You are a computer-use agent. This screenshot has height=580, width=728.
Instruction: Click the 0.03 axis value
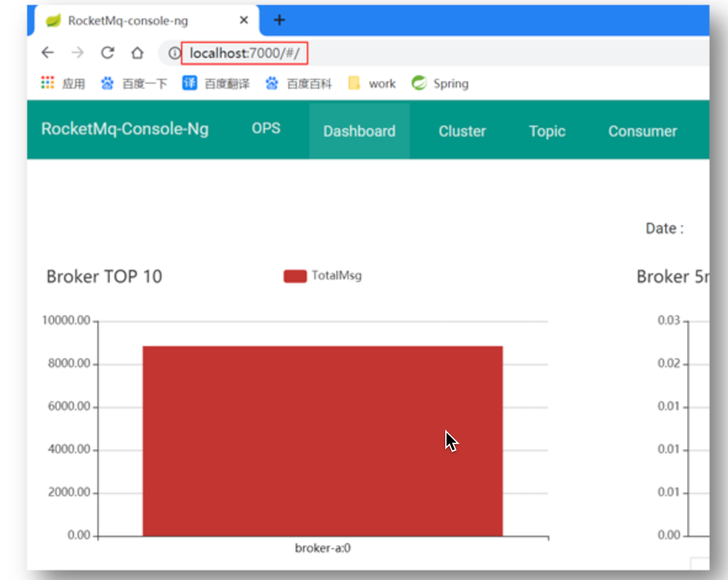[x=669, y=320]
